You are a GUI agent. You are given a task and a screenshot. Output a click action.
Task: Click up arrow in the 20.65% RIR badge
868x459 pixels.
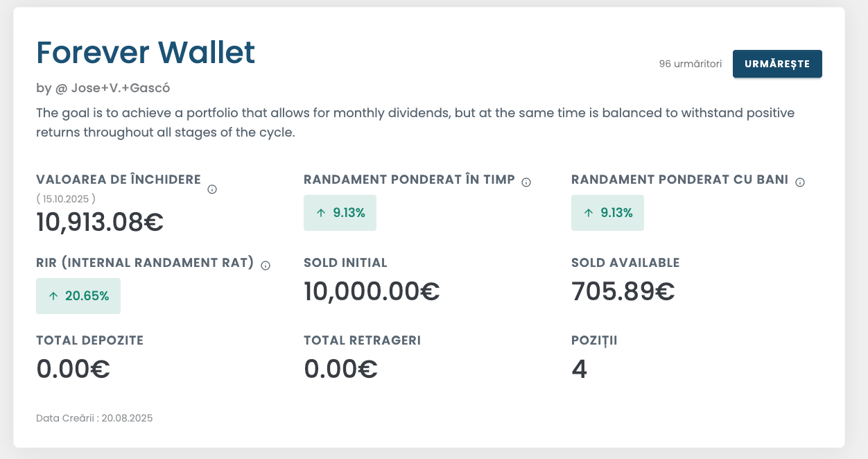click(x=53, y=296)
